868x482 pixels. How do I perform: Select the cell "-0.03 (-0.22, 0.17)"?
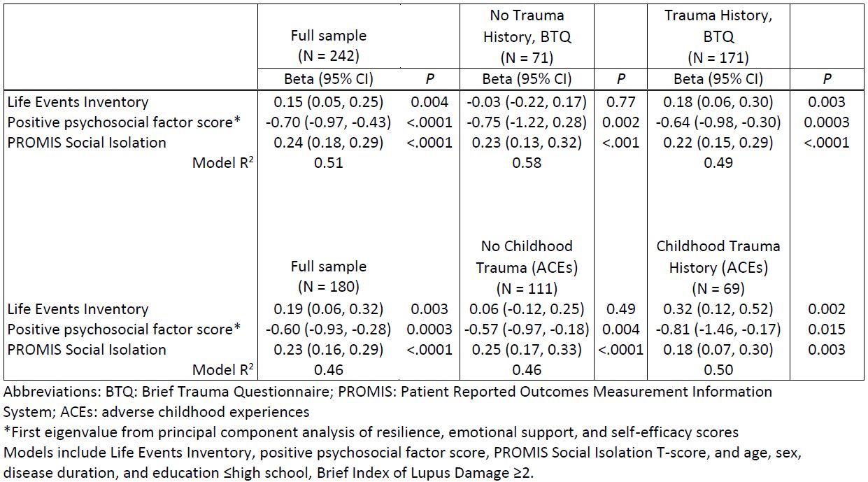tap(527, 102)
